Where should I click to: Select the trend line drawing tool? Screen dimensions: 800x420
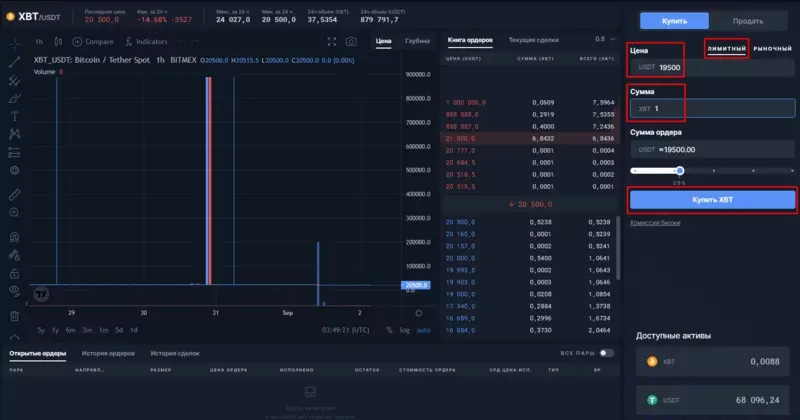coord(14,63)
